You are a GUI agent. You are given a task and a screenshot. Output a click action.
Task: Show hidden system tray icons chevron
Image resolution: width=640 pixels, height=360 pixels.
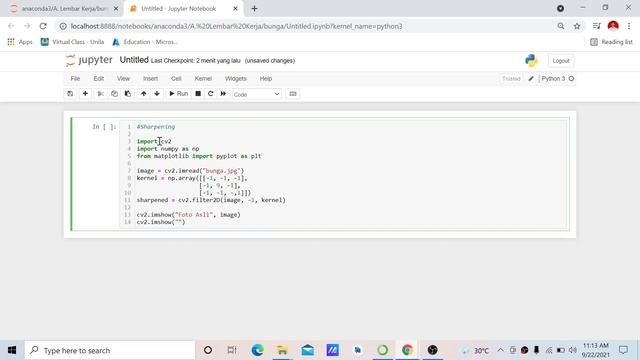coord(500,350)
